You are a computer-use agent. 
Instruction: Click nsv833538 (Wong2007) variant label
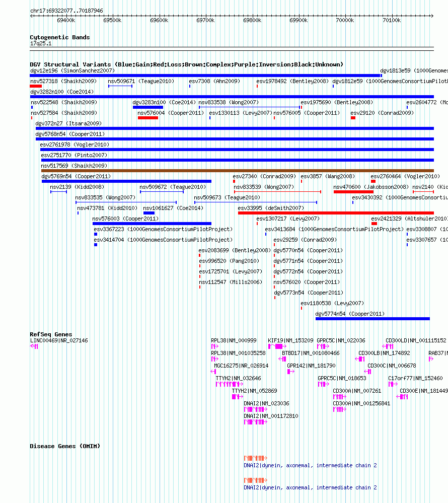click(229, 102)
